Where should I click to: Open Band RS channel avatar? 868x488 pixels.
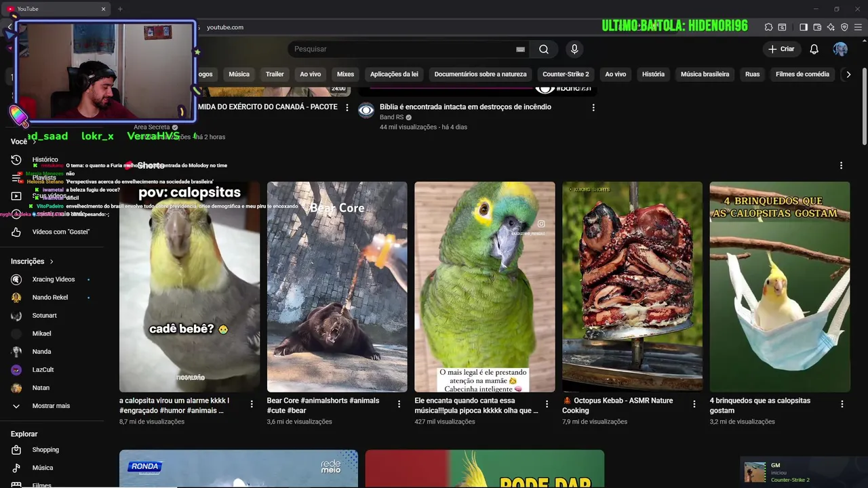coord(366,110)
